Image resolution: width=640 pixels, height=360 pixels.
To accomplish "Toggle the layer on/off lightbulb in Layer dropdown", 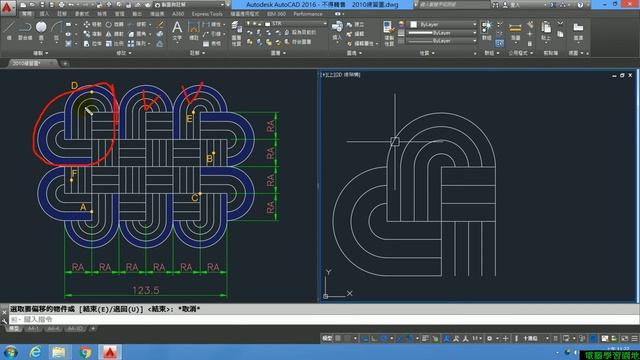I will [x=249, y=24].
